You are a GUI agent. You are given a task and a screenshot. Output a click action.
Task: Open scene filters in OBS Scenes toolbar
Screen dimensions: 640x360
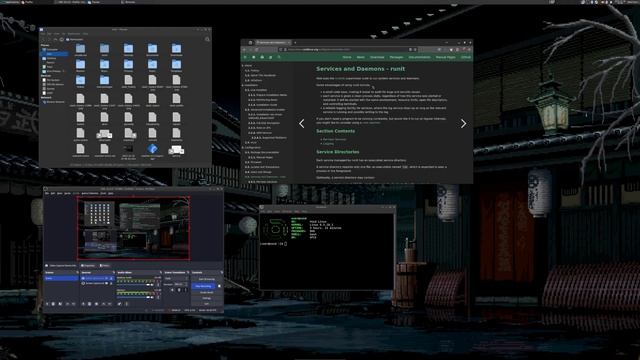pyautogui.click(x=60, y=304)
